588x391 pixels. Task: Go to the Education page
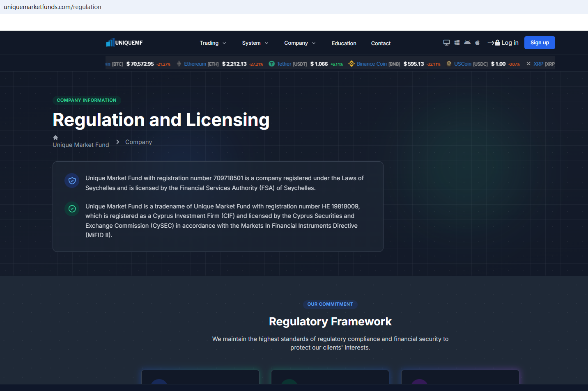click(344, 43)
